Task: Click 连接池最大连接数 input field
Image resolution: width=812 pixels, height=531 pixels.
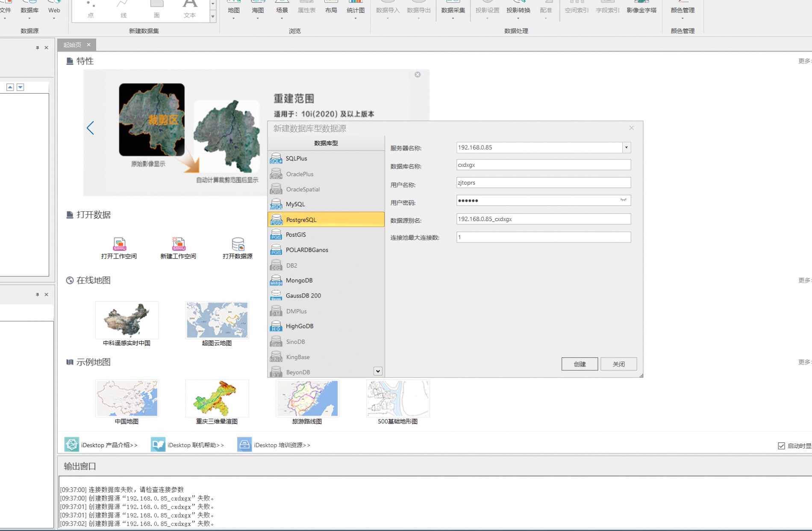Action: tap(544, 237)
